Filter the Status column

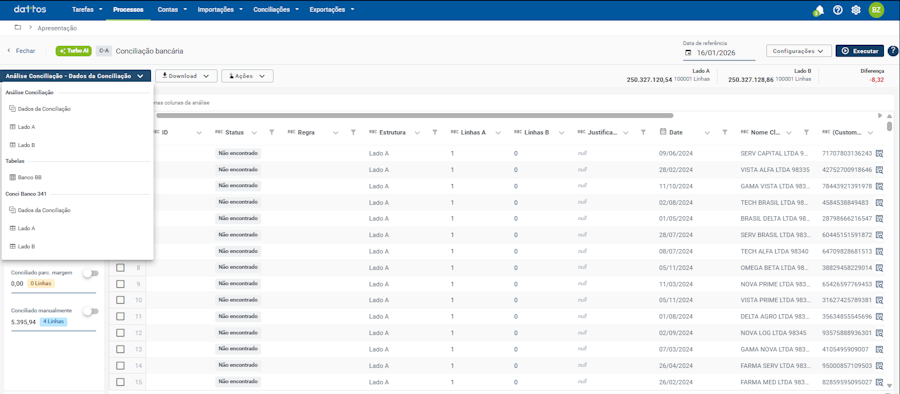271,133
